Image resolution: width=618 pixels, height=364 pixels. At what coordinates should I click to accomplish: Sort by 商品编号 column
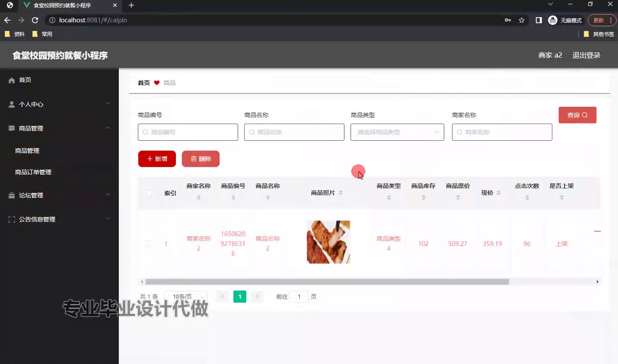233,197
